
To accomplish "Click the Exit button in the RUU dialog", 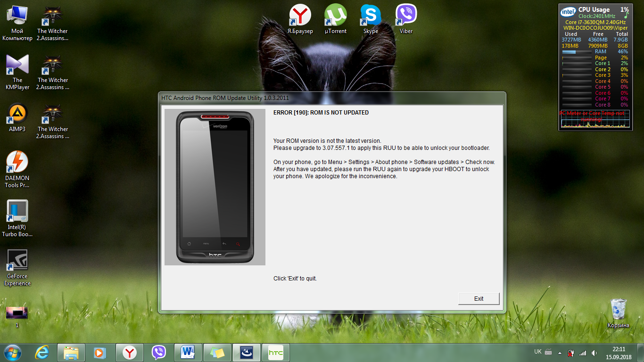I will (479, 298).
